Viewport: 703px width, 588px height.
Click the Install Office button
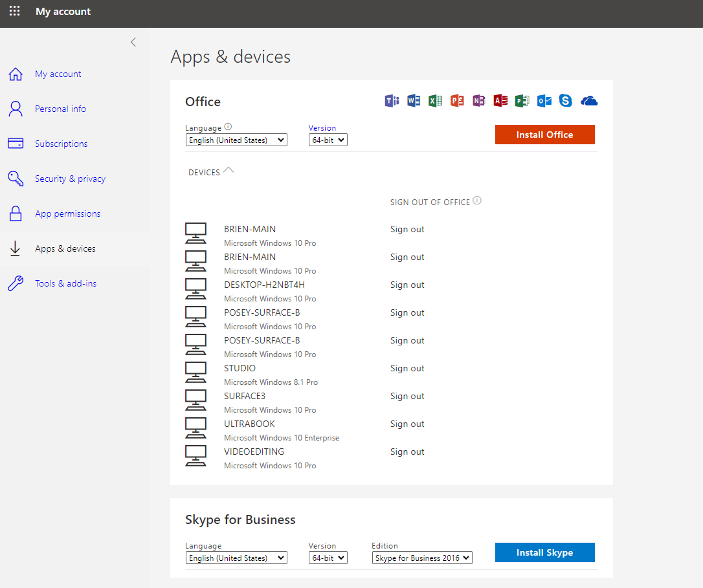(x=545, y=135)
